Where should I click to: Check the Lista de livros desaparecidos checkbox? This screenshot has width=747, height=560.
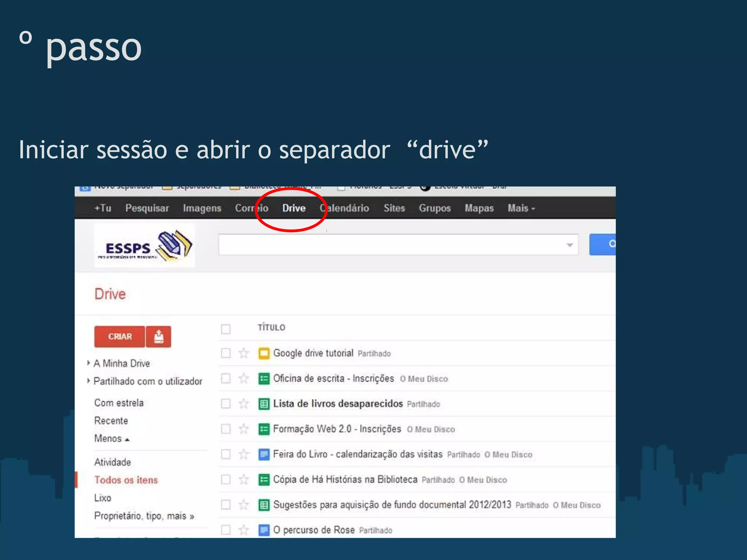pos(226,404)
